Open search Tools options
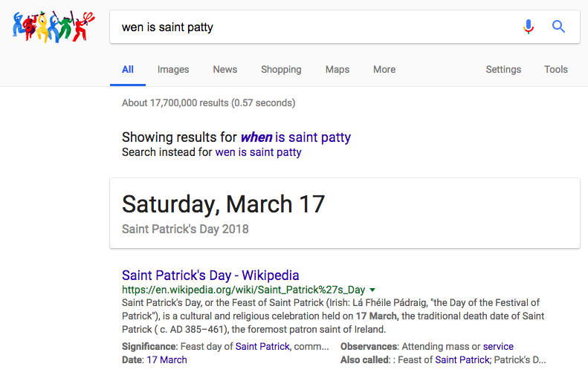 [x=556, y=69]
